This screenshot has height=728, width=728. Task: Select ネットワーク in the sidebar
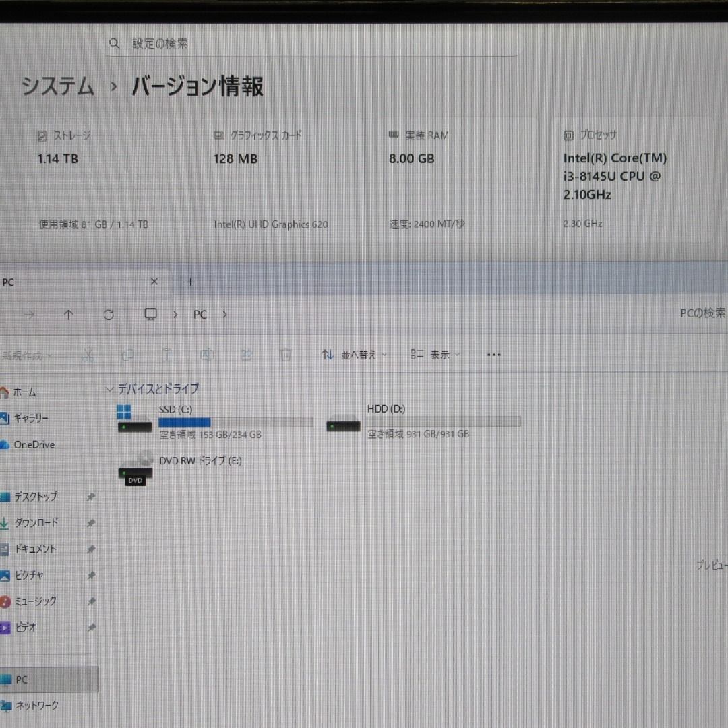pyautogui.click(x=36, y=706)
